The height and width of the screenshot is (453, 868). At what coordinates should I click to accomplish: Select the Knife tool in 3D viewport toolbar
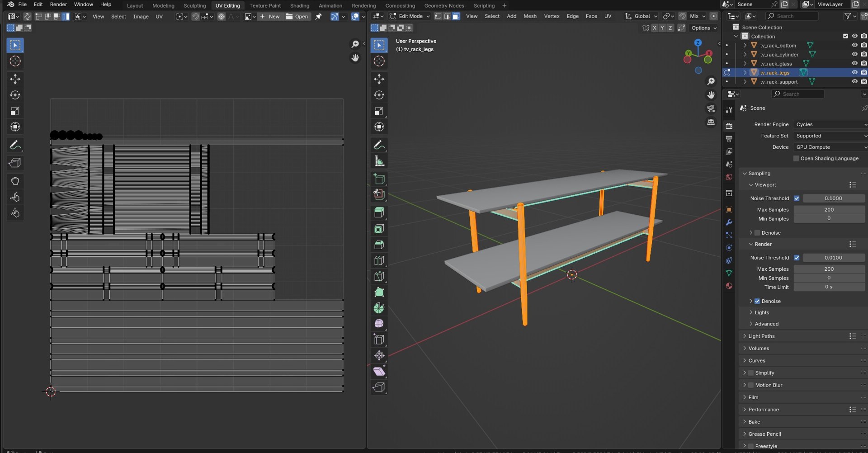tap(379, 276)
